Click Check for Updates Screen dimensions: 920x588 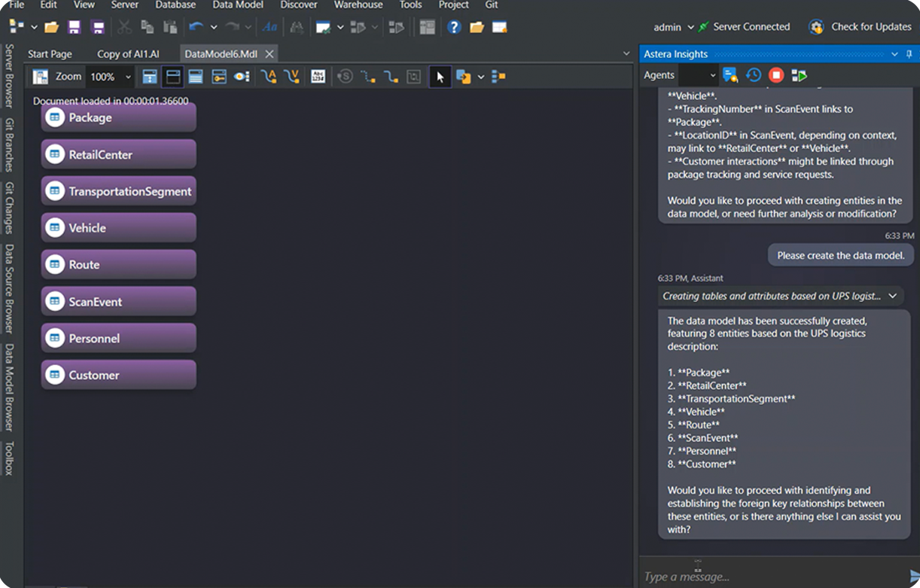coord(870,27)
